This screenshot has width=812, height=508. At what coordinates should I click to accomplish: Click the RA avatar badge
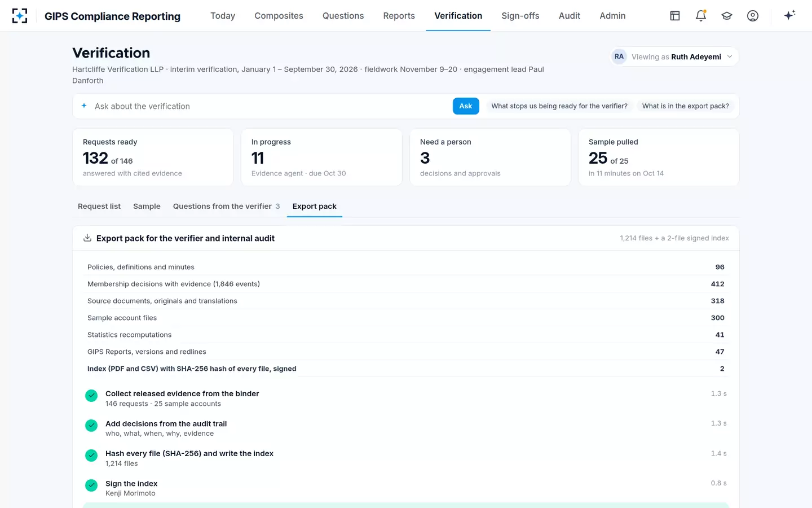point(619,56)
